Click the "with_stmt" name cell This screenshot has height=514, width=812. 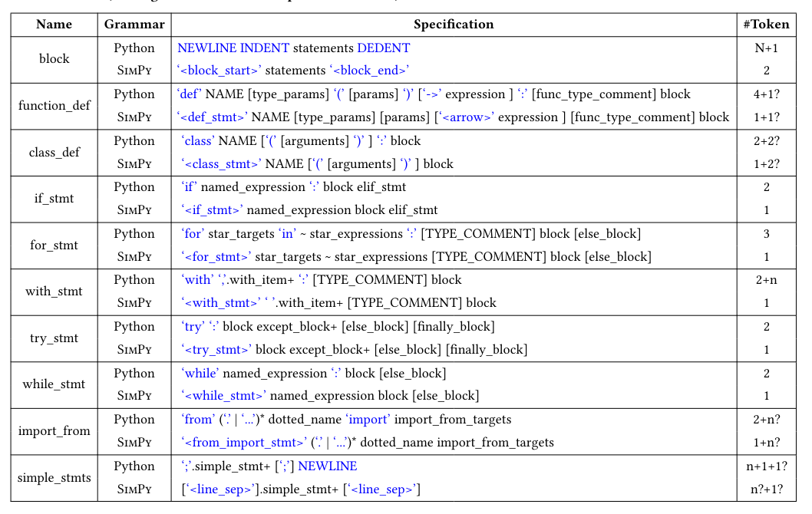(x=54, y=291)
